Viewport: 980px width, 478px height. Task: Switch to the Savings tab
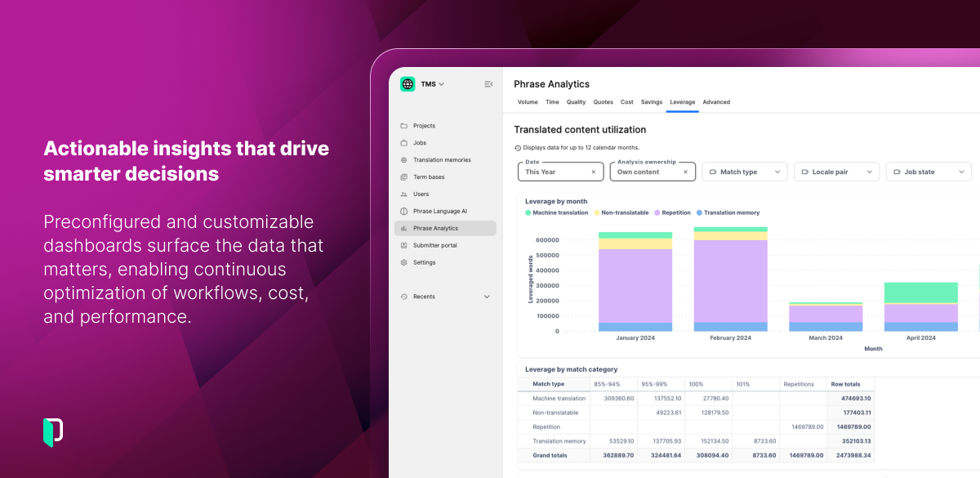coord(651,102)
